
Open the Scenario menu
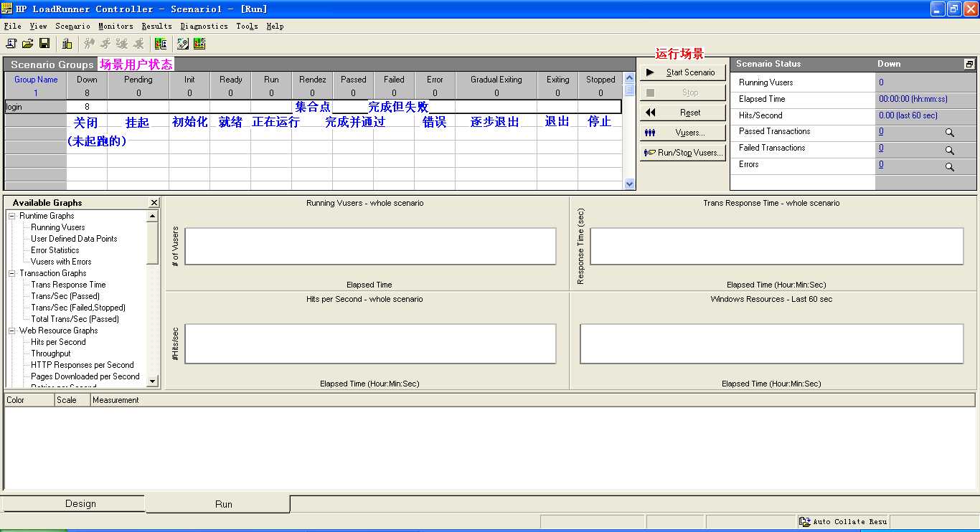[x=72, y=27]
